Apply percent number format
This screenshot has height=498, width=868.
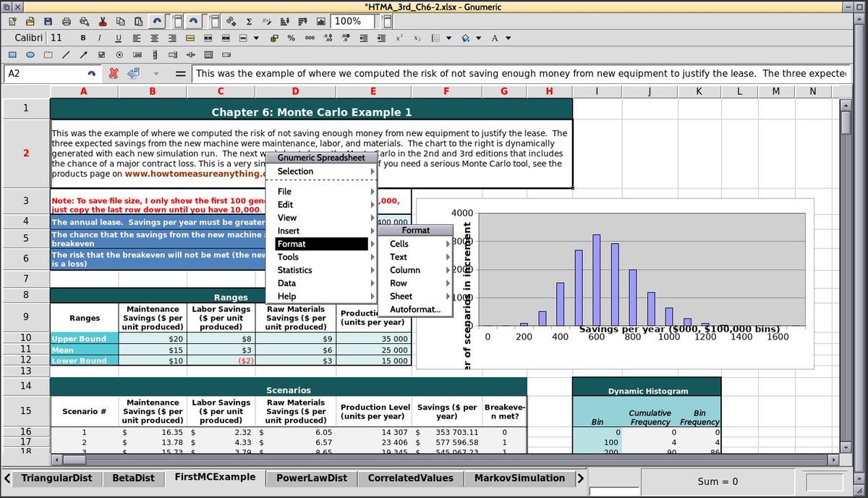tap(291, 38)
